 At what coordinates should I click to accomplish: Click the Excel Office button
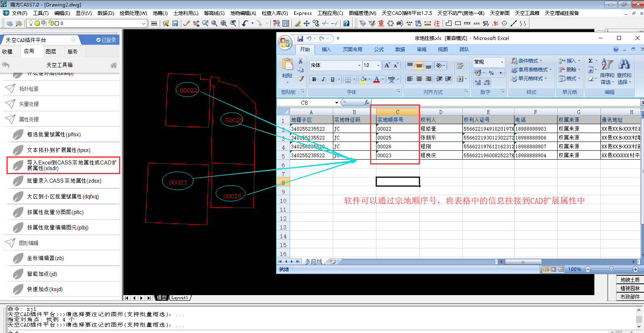coord(284,42)
